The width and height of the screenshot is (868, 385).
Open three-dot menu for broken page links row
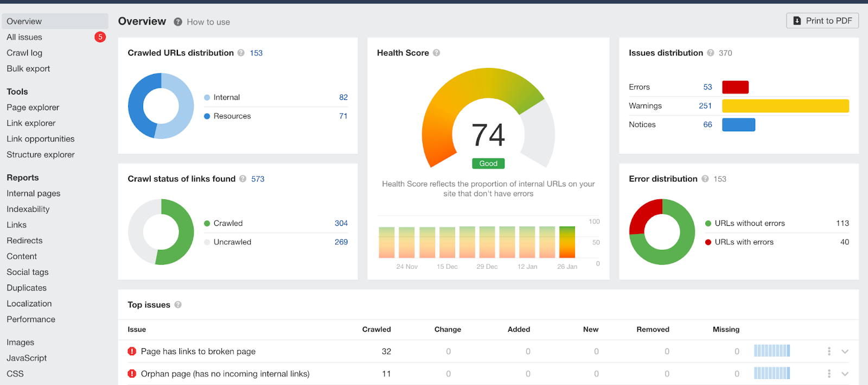[x=829, y=351]
